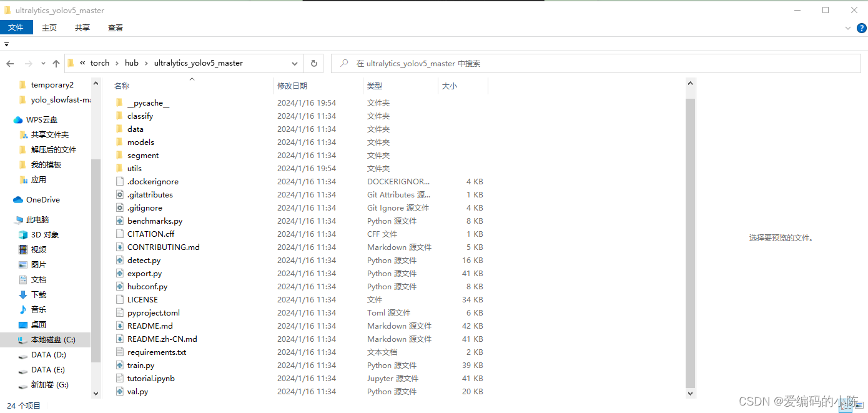Open recent locations chevron beside forward arrow

[42, 63]
